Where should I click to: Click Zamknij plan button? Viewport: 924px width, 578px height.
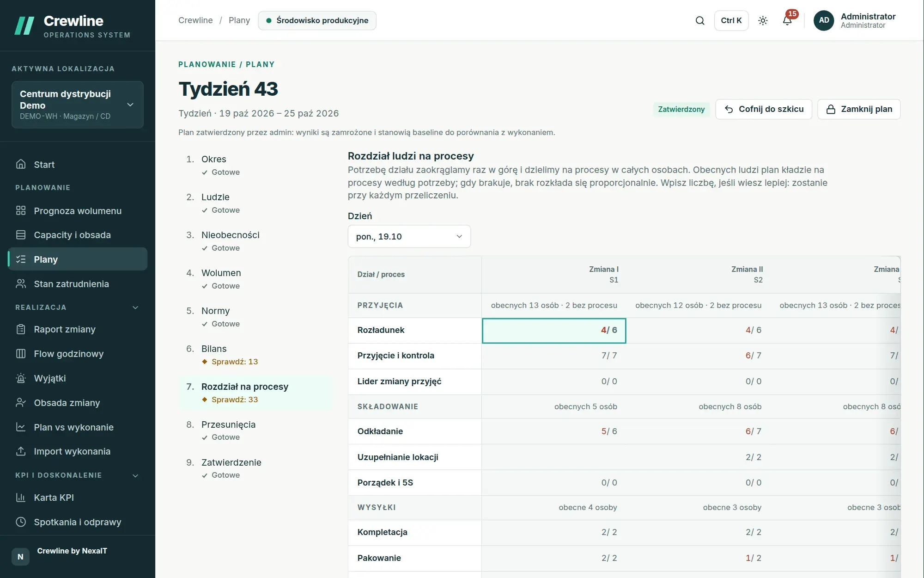[859, 109]
